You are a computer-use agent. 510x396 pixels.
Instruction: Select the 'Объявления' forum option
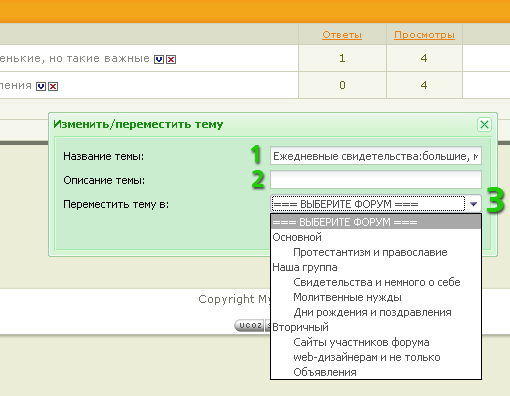pyautogui.click(x=376, y=372)
